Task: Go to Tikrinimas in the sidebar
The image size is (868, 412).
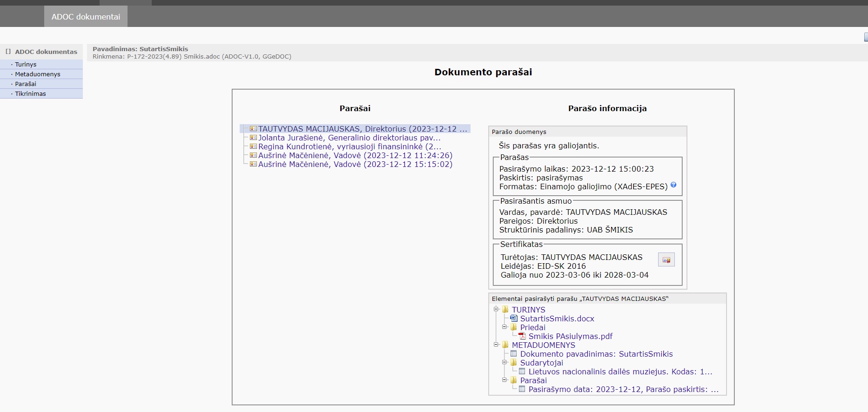Action: [x=30, y=94]
